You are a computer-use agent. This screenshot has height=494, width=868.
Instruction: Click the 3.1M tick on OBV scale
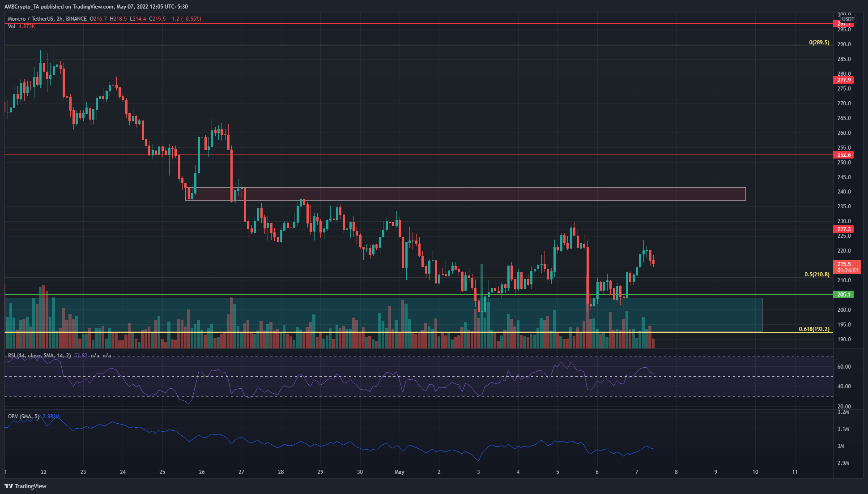[843, 429]
